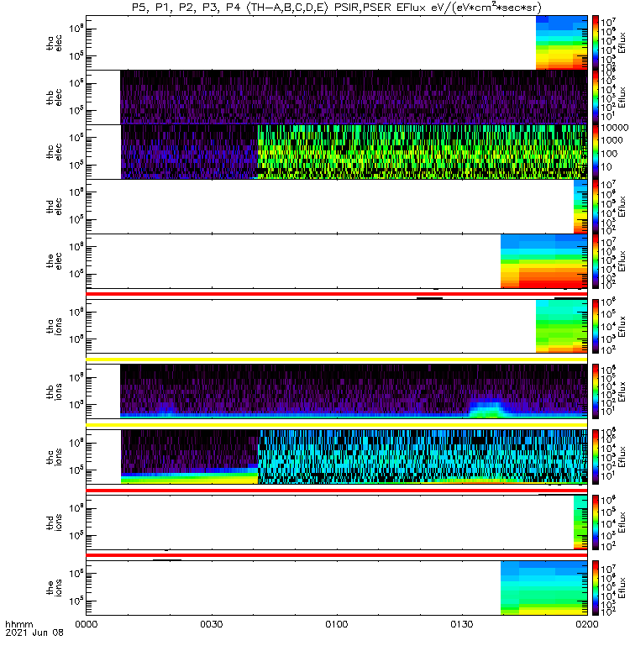Select the "the ions" panel label
The width and height of the screenshot is (630, 672).
[x=54, y=587]
